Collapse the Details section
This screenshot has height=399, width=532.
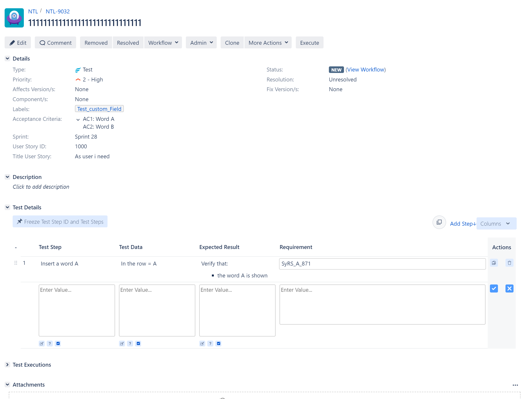click(8, 59)
